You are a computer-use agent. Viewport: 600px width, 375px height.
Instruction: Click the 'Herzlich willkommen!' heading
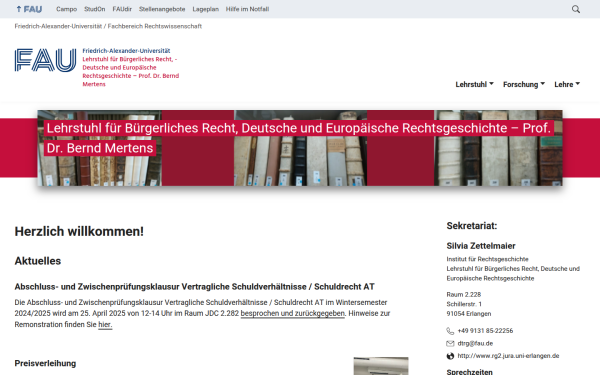[79, 232]
